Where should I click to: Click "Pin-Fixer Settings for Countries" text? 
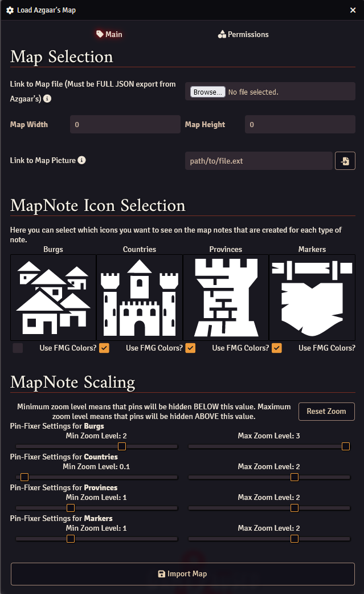click(64, 457)
